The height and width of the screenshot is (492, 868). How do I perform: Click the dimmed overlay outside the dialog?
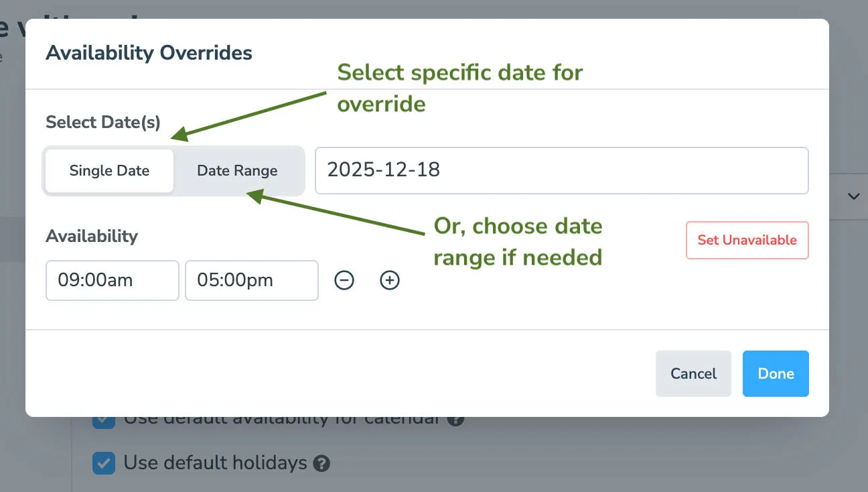tap(13, 268)
